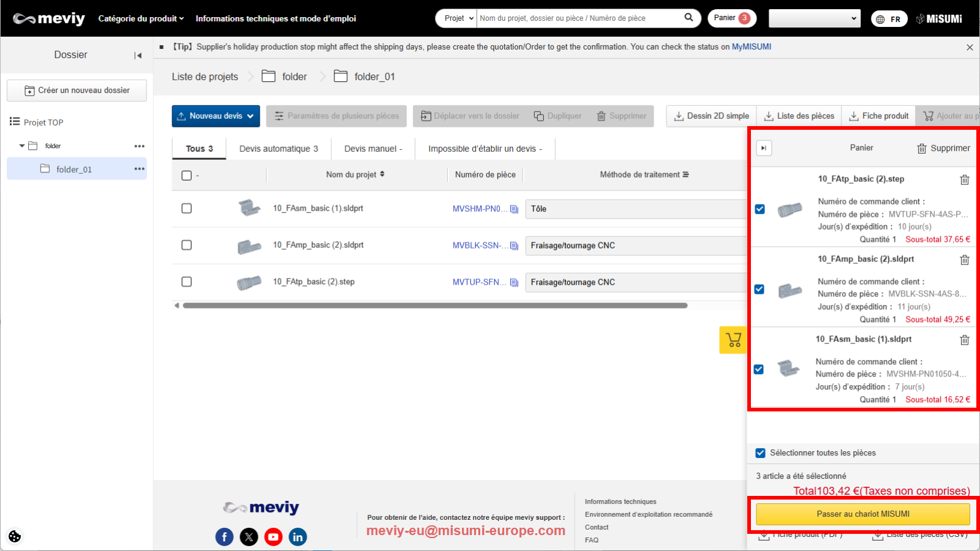The width and height of the screenshot is (980, 551).
Task: Switch to the Devis automatique tab
Action: pyautogui.click(x=278, y=149)
